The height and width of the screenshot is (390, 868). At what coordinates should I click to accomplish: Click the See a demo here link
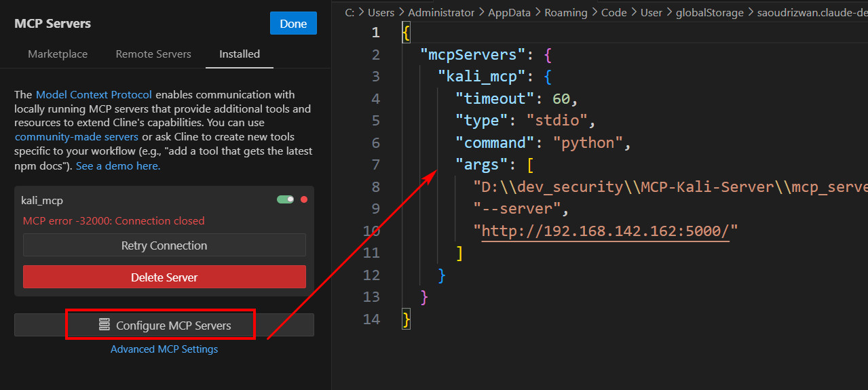tap(118, 166)
